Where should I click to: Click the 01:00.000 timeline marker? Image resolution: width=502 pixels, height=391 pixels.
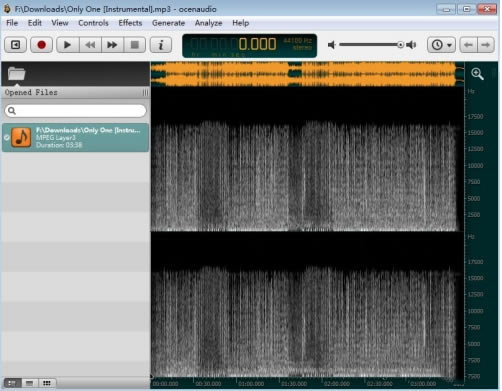251,384
